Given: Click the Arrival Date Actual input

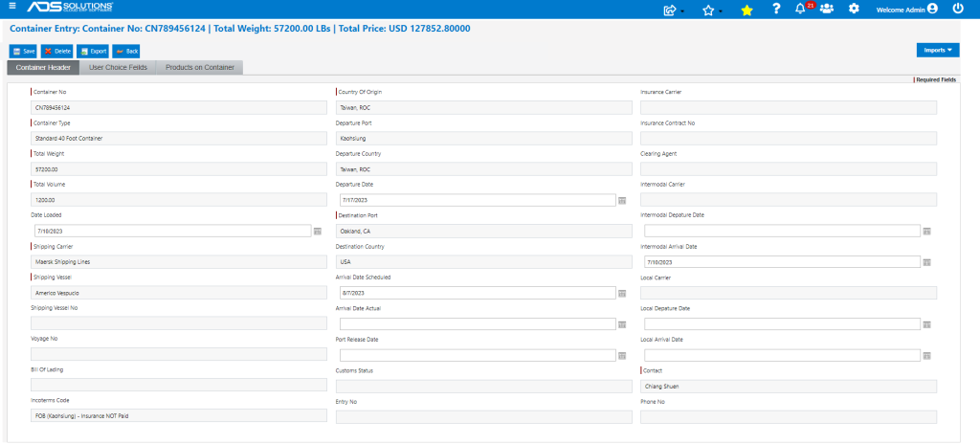Looking at the screenshot, I should pyautogui.click(x=479, y=324).
